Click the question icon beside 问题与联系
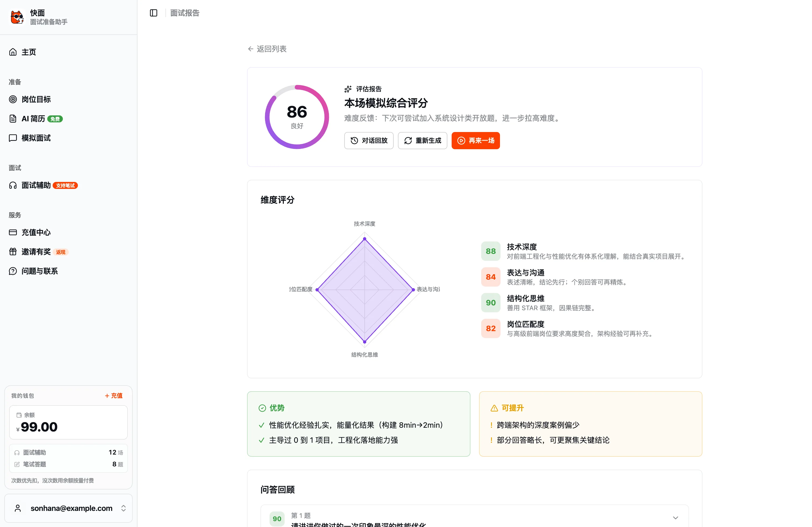Screen dimensions: 812x527 [x=13, y=271]
